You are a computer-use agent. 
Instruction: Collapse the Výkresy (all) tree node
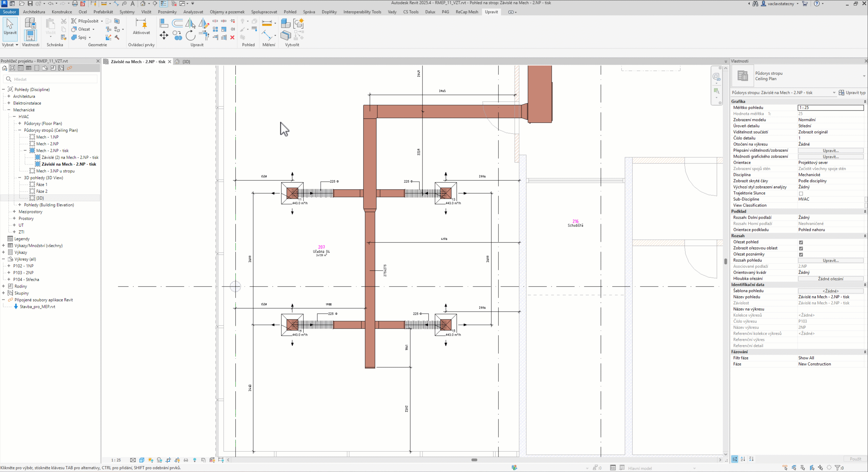pyautogui.click(x=4, y=259)
